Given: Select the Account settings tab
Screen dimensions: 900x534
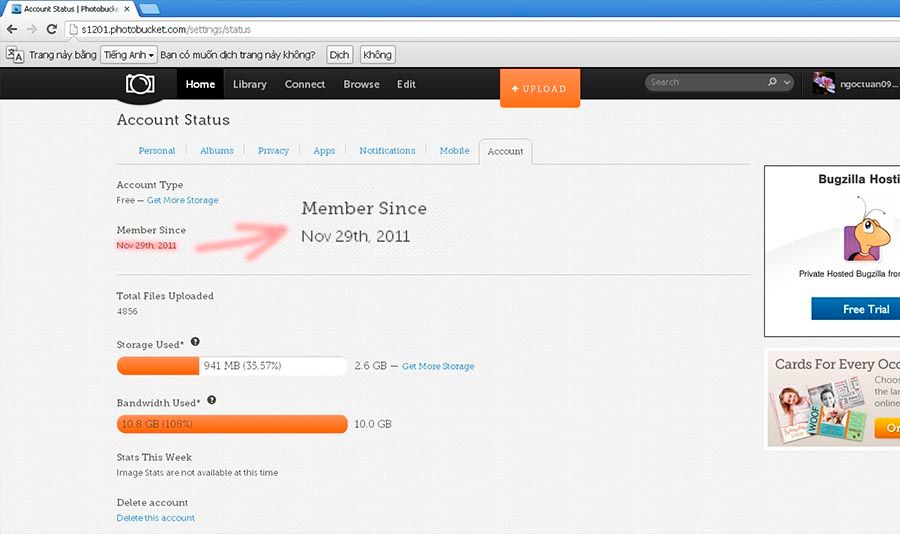Looking at the screenshot, I should [x=505, y=152].
